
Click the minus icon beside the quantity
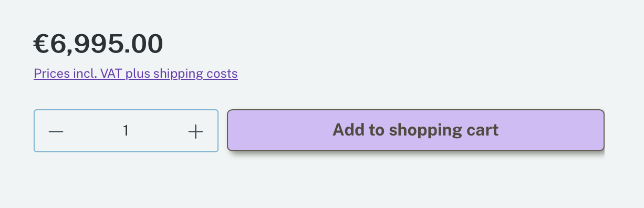click(x=56, y=131)
